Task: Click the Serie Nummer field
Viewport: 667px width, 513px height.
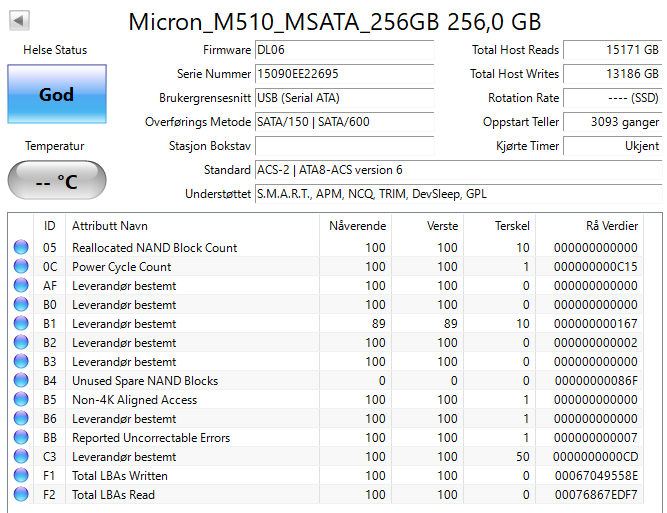Action: click(344, 74)
